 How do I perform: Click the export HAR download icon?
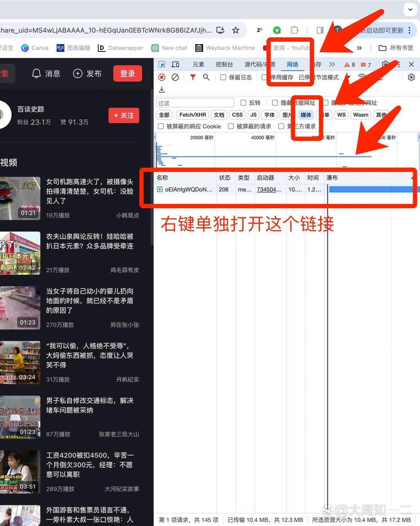click(162, 90)
